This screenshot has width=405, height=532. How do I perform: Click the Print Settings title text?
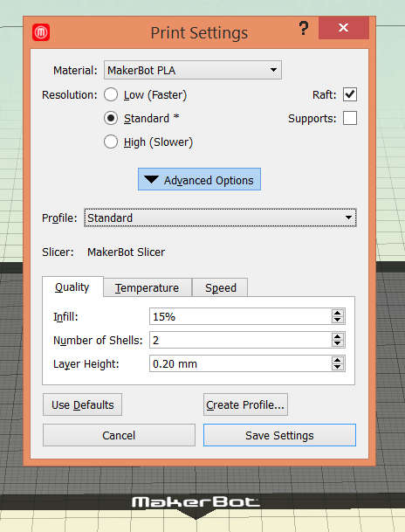(199, 33)
